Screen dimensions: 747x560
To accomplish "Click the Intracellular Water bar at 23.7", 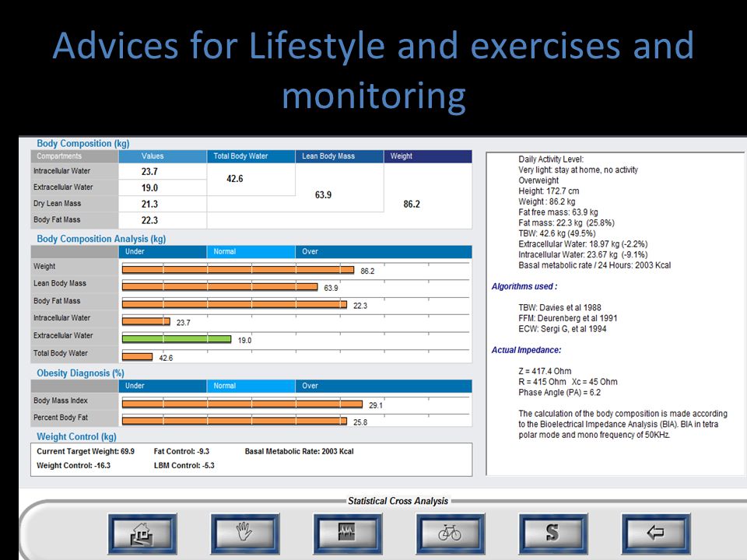I will [146, 321].
